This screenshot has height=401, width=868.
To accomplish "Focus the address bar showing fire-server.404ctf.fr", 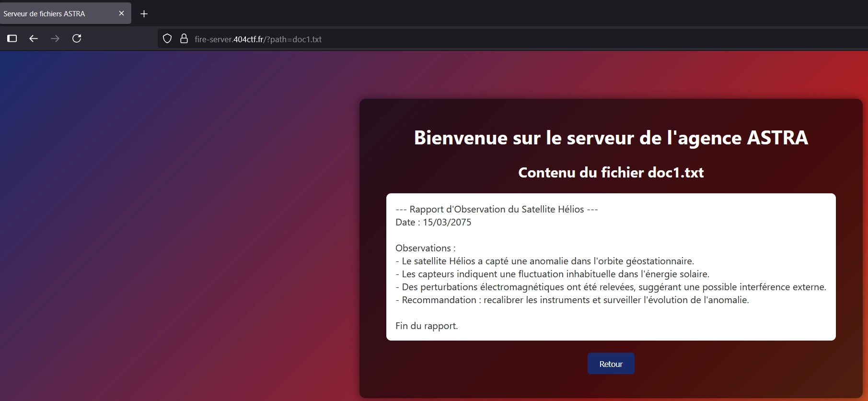I will [x=431, y=39].
